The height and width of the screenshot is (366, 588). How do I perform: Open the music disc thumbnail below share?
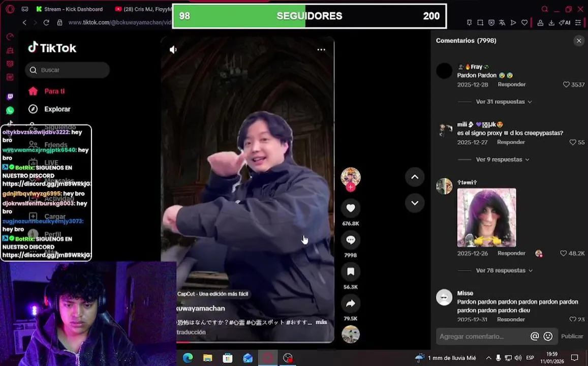coord(351,334)
